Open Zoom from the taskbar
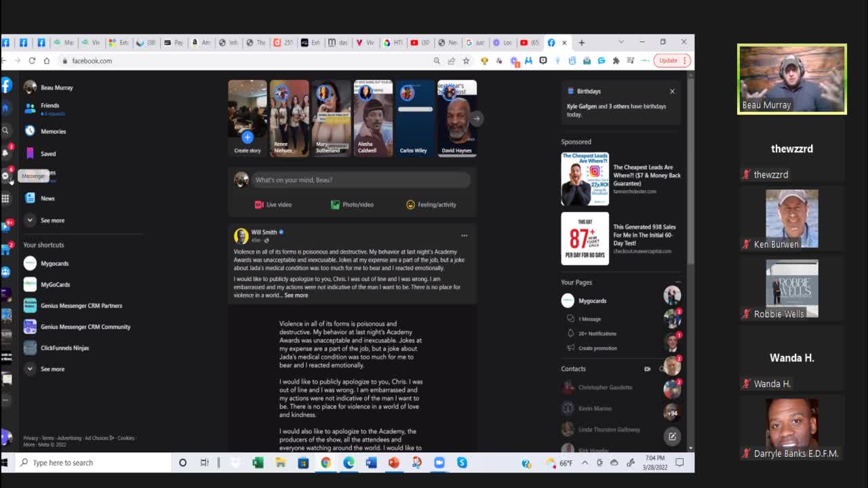The height and width of the screenshot is (488, 868). 439,463
